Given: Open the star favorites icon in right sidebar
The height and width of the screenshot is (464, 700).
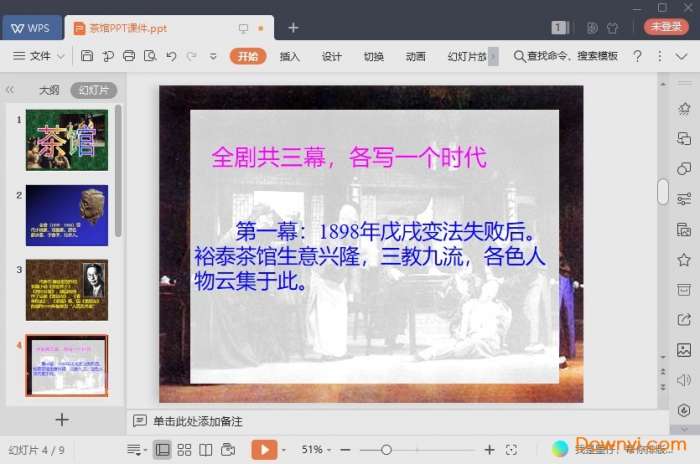Looking at the screenshot, I should point(684,259).
